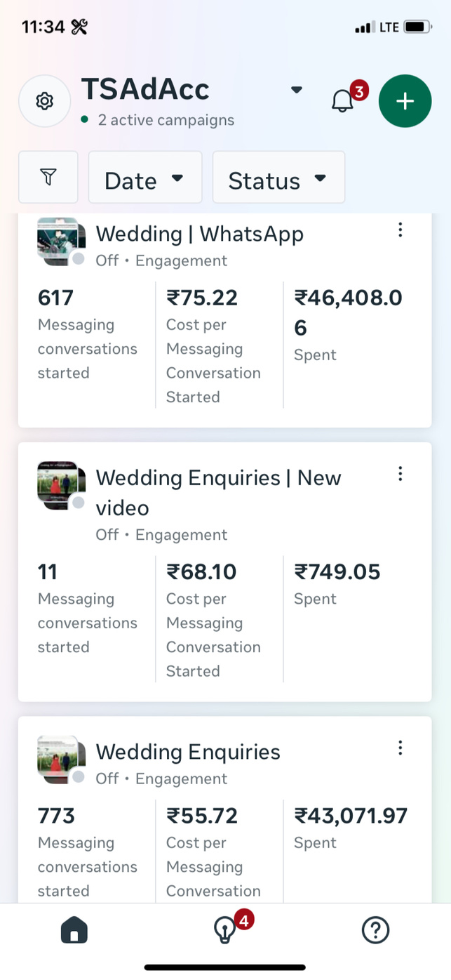Tap the 2 active campaigns status text
Image resolution: width=451 pixels, height=980 pixels.
[166, 120]
